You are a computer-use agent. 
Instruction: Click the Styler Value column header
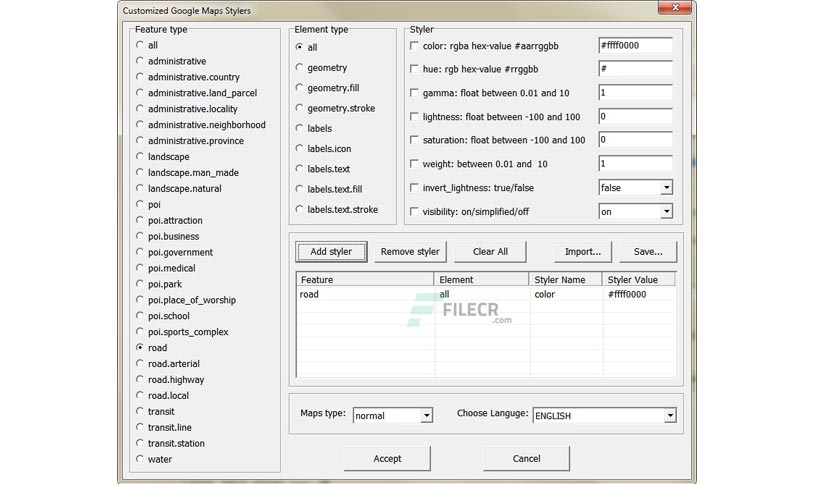(x=639, y=279)
